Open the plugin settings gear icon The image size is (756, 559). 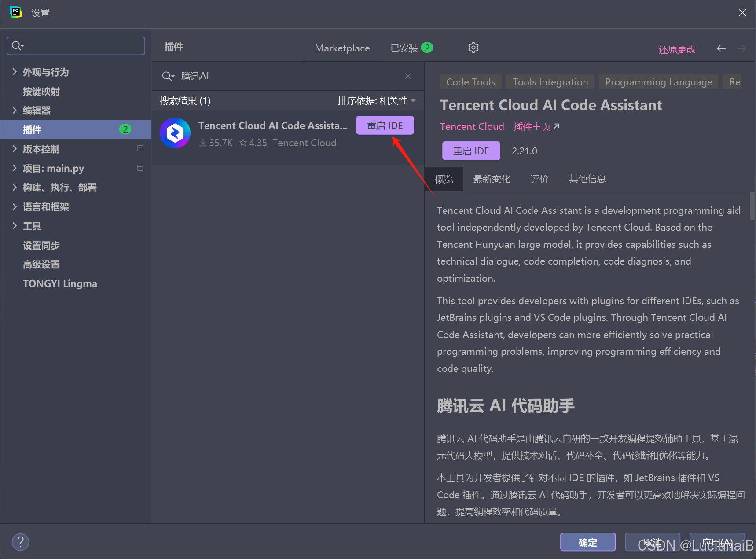473,48
